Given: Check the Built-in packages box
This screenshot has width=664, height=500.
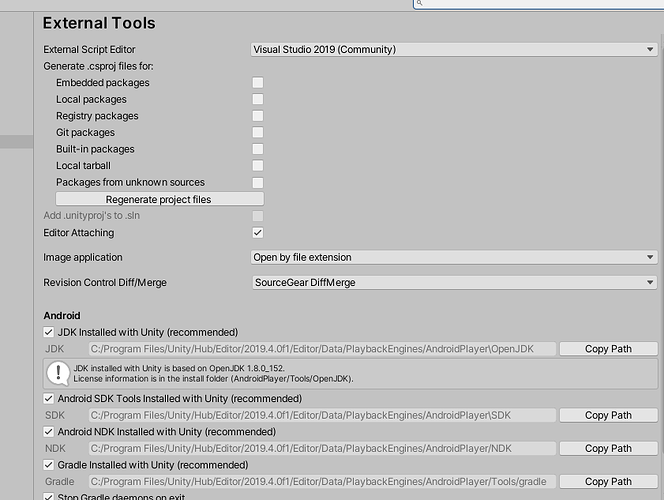Looking at the screenshot, I should pos(257,149).
